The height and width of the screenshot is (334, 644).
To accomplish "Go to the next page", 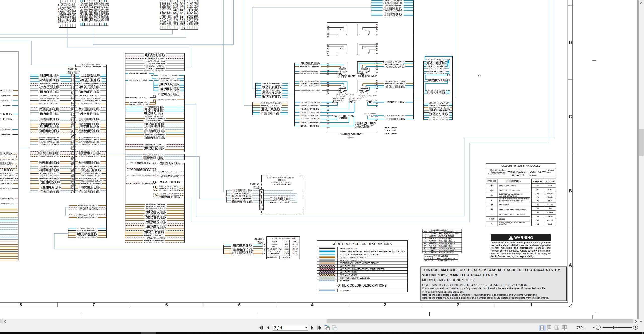I will 312,328.
